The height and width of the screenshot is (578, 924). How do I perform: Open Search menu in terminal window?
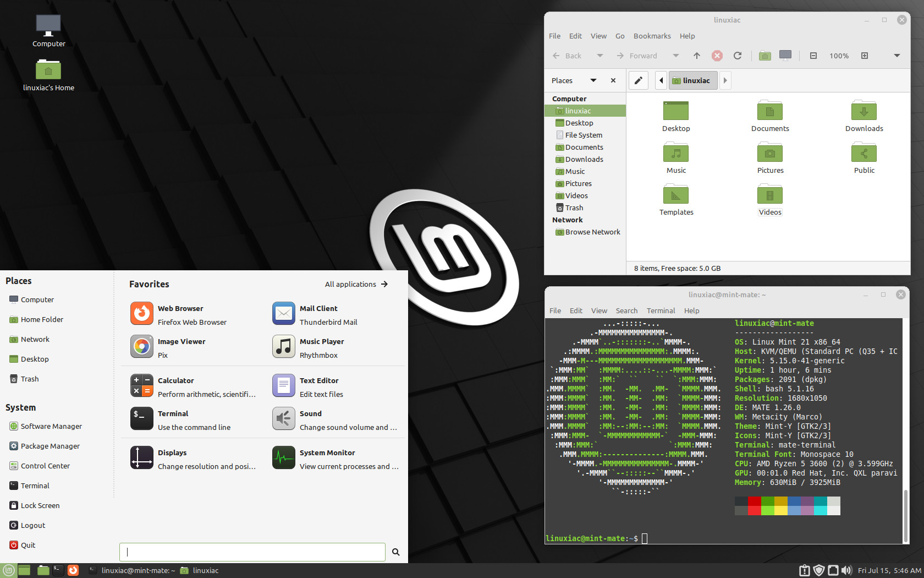point(626,310)
